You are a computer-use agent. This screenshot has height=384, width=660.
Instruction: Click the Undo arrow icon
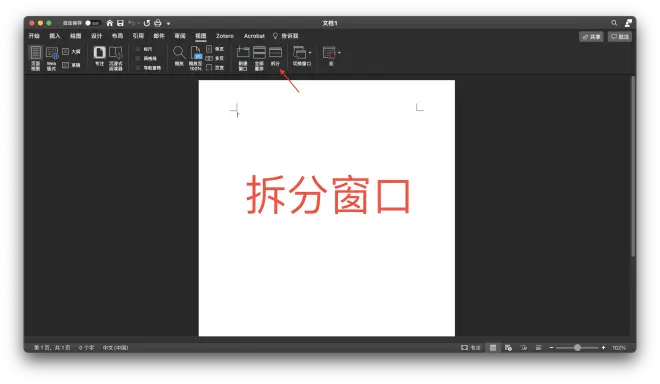click(131, 23)
